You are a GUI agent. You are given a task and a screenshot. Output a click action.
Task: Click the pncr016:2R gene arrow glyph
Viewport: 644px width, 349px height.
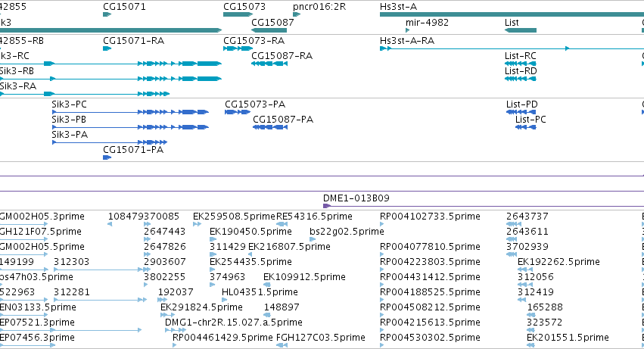point(297,14)
